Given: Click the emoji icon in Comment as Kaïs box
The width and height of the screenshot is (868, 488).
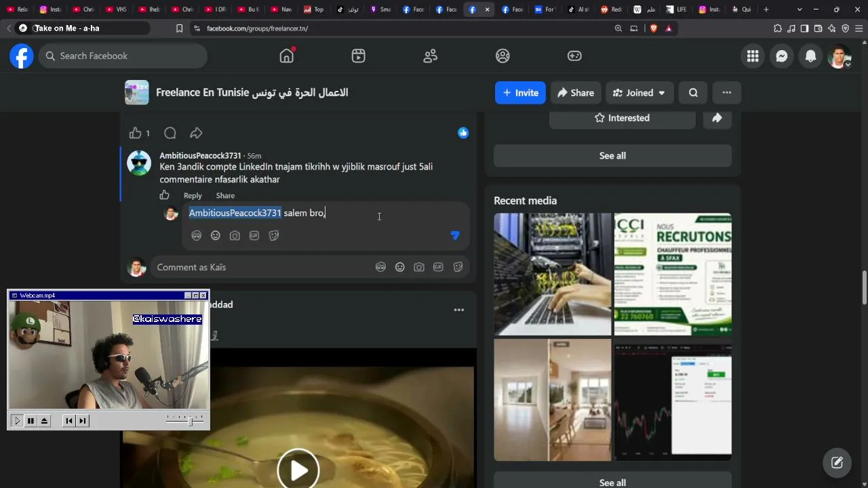Looking at the screenshot, I should (400, 267).
